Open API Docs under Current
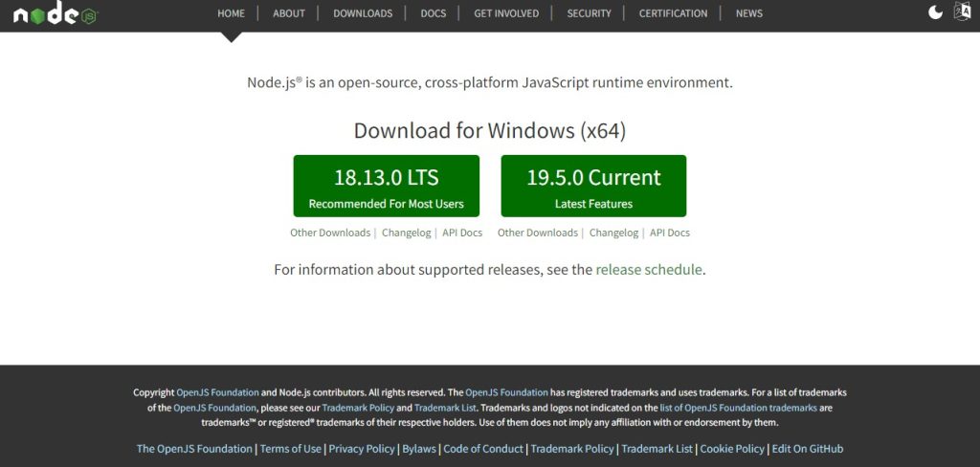Image resolution: width=980 pixels, height=467 pixels. (x=670, y=233)
